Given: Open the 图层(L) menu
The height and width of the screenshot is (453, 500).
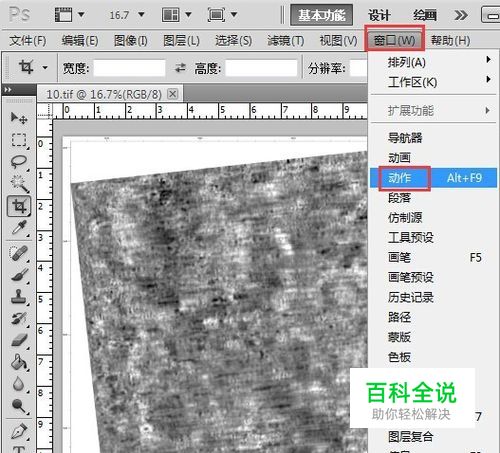Looking at the screenshot, I should pos(181,41).
